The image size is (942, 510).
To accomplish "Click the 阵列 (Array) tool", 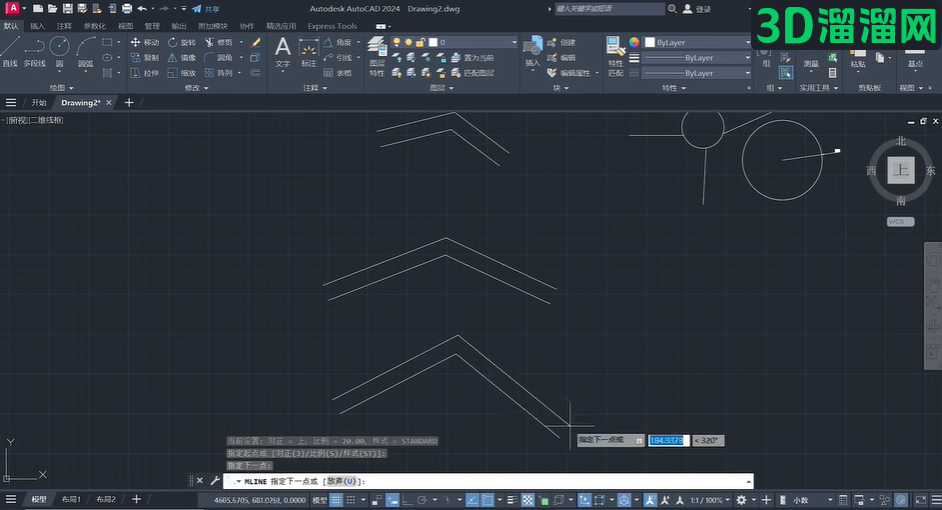I will tap(218, 73).
